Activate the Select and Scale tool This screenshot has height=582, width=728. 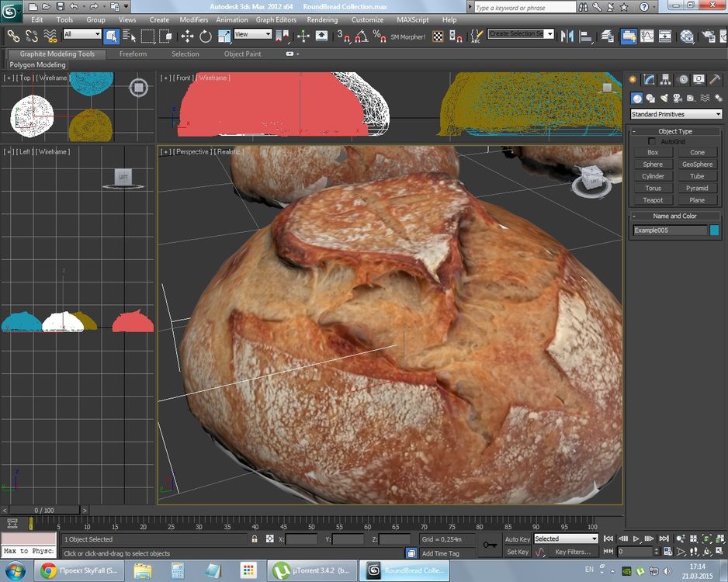[224, 36]
